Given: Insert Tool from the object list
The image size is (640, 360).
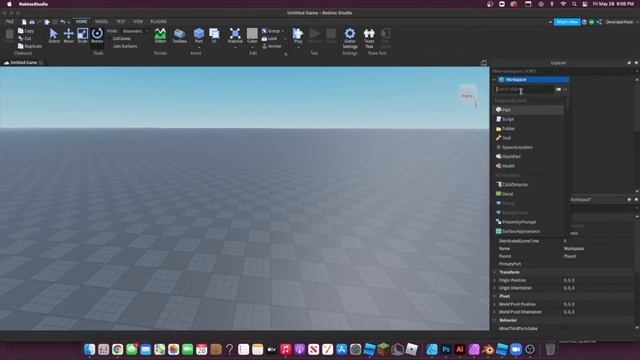Looking at the screenshot, I should click(529, 138).
